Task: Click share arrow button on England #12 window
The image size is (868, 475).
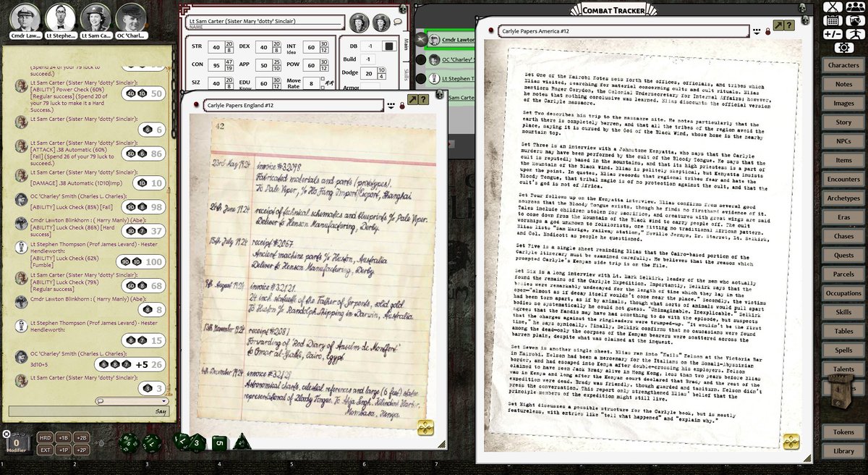Action: click(x=412, y=101)
